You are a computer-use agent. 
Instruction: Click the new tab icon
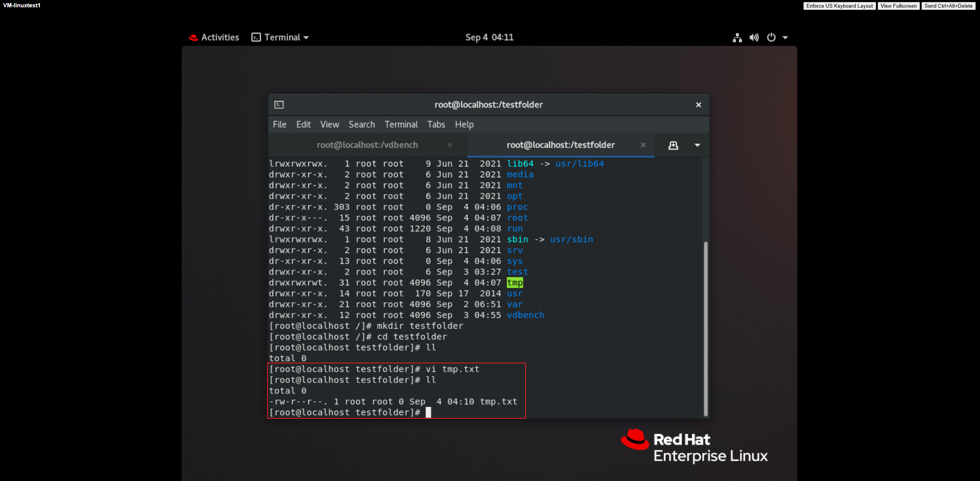click(673, 145)
